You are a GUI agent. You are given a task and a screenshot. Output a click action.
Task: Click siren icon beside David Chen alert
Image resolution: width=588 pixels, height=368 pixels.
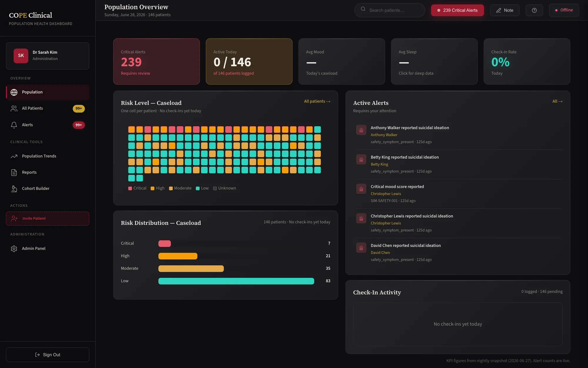click(361, 248)
